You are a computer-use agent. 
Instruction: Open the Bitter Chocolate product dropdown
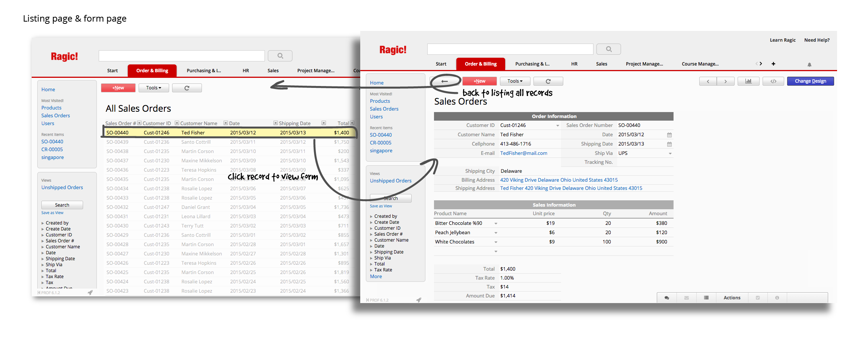pyautogui.click(x=496, y=223)
